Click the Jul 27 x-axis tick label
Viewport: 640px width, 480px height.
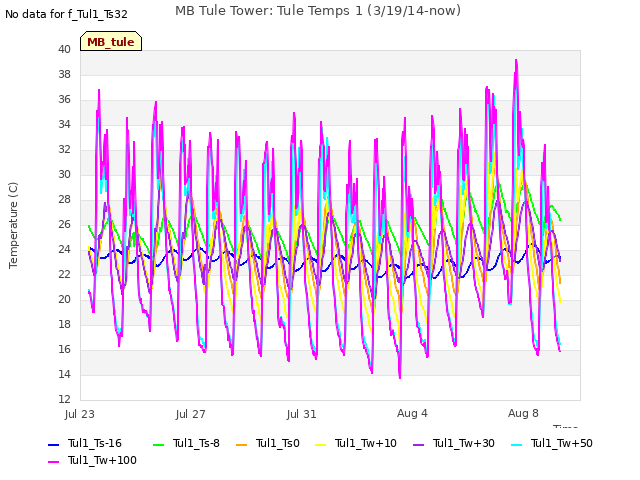[x=191, y=414]
